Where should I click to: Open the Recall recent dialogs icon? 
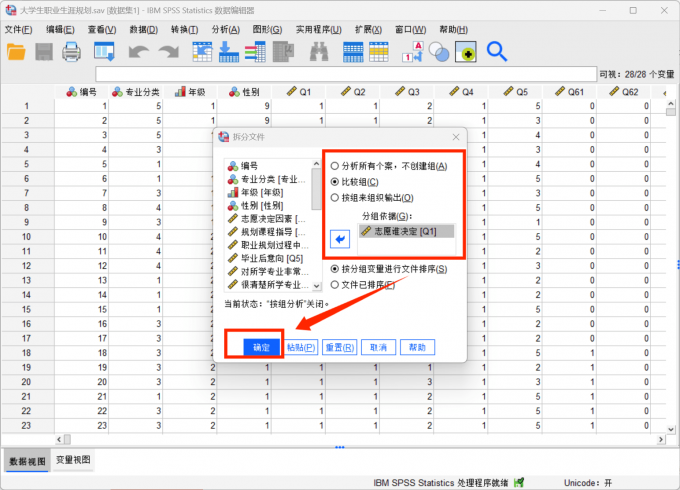coord(104,52)
